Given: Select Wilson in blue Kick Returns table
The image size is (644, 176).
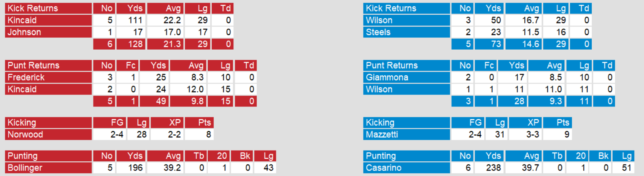Looking at the screenshot, I should pos(407,20).
